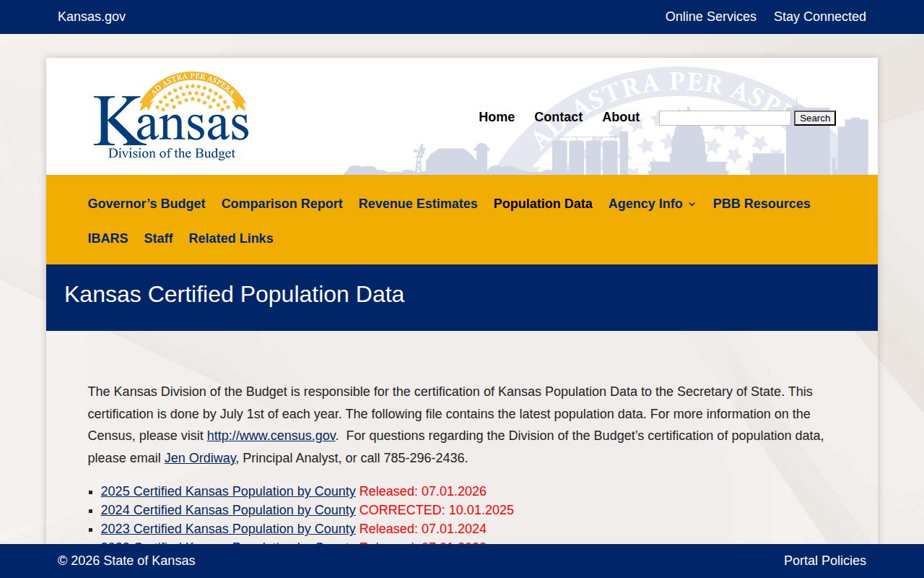Open 2024 Certified Kansas Population by County

coord(228,510)
